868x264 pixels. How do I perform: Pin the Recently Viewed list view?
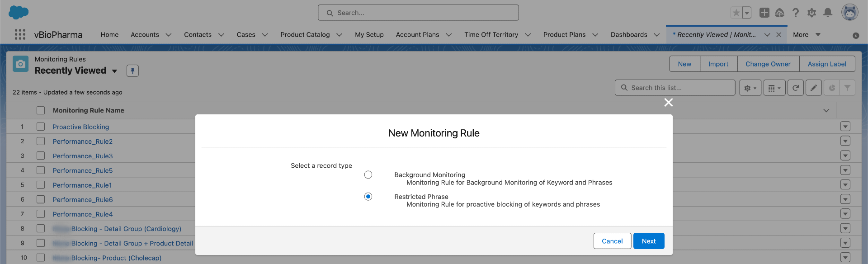point(132,71)
